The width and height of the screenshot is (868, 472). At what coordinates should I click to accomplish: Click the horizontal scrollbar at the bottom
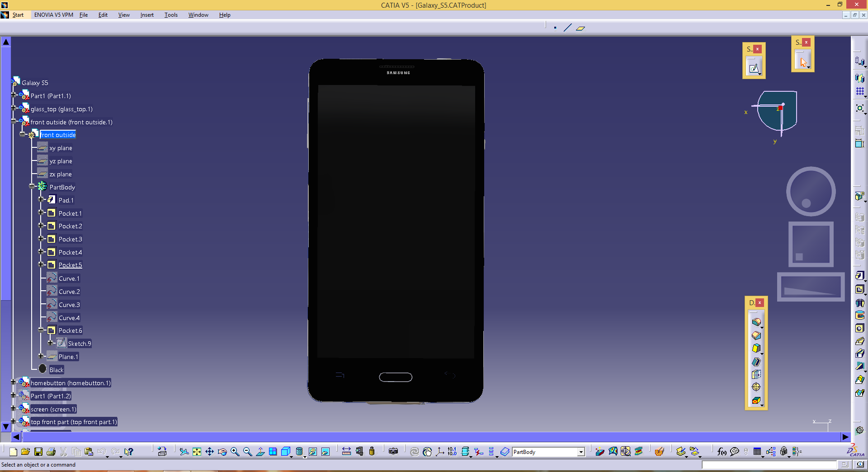click(432, 437)
